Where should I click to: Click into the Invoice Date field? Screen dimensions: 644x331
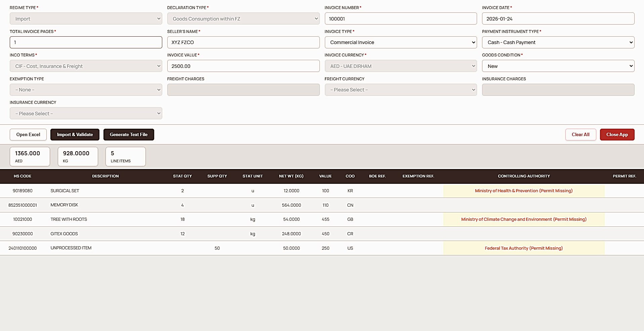pos(558,19)
